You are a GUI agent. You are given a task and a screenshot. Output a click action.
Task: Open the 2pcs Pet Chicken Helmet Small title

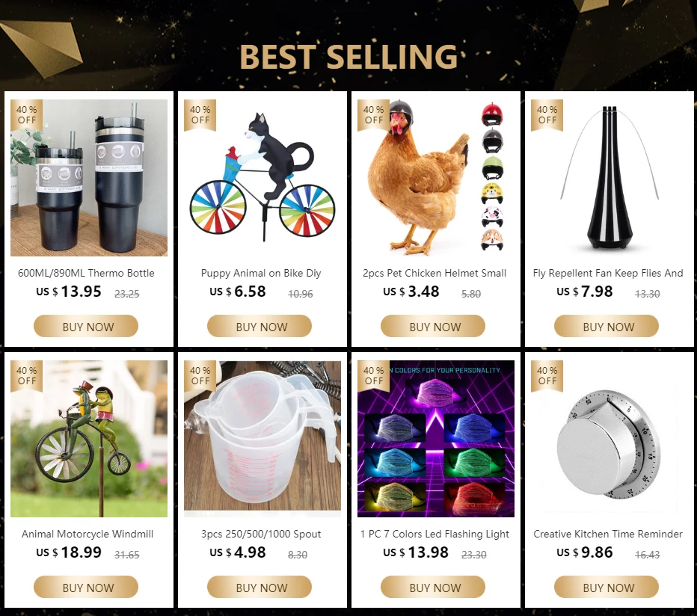pyautogui.click(x=435, y=273)
